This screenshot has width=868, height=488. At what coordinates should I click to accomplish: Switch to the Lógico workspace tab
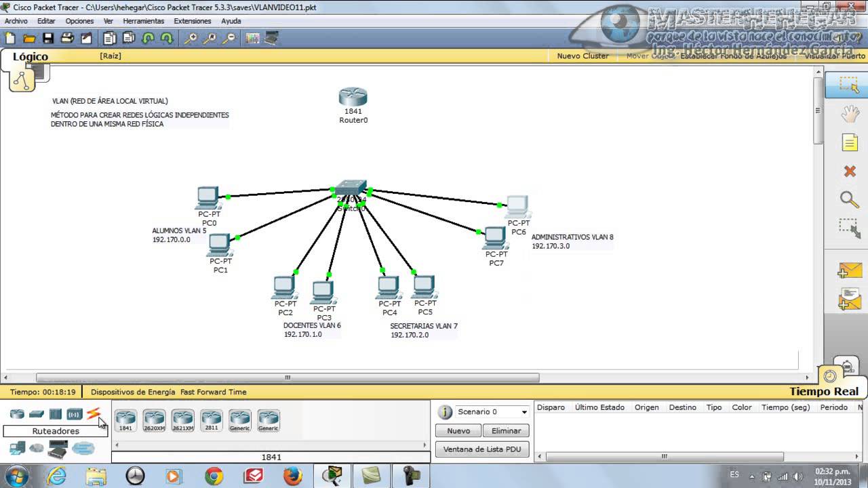(30, 57)
